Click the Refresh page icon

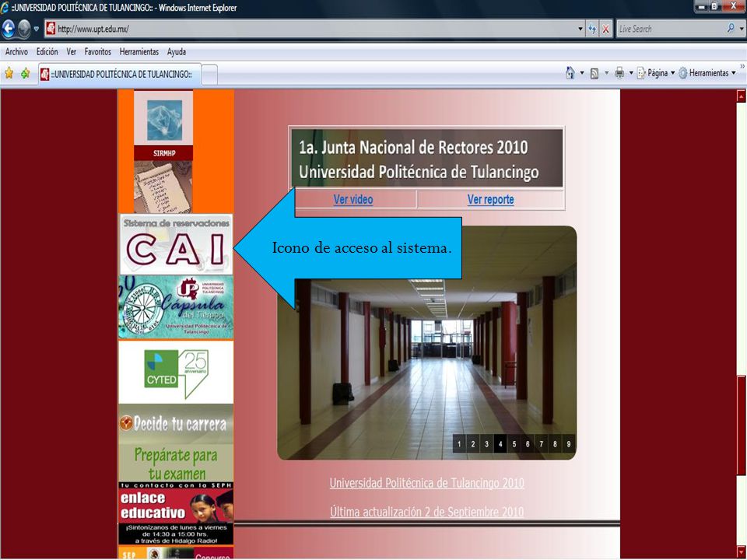point(592,29)
